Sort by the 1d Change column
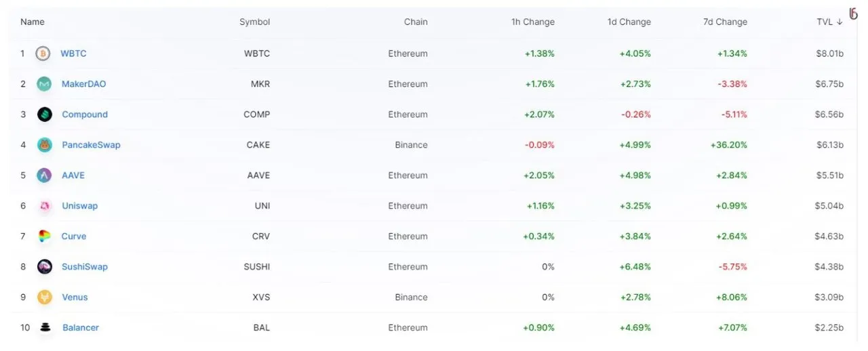Screen dimensions: 868x351 click(629, 22)
